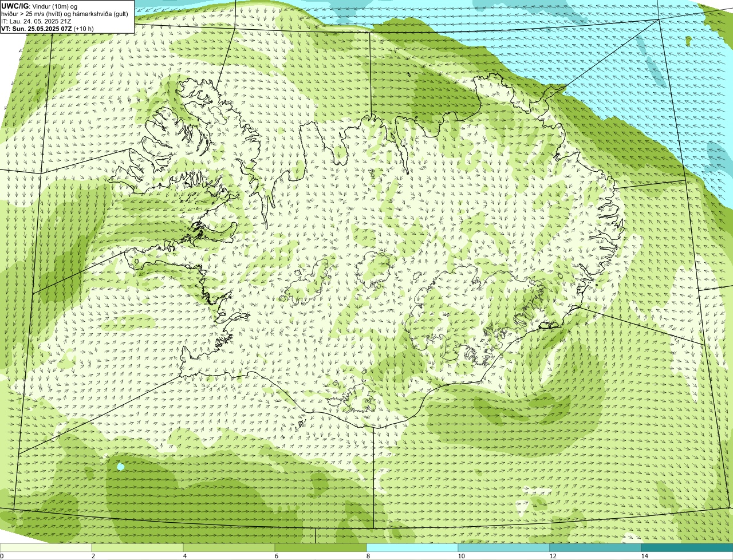Viewport: 733px width, 560px height.
Task: Click the 8–10 m/s light cyan legend swatch
Action: click(x=412, y=547)
